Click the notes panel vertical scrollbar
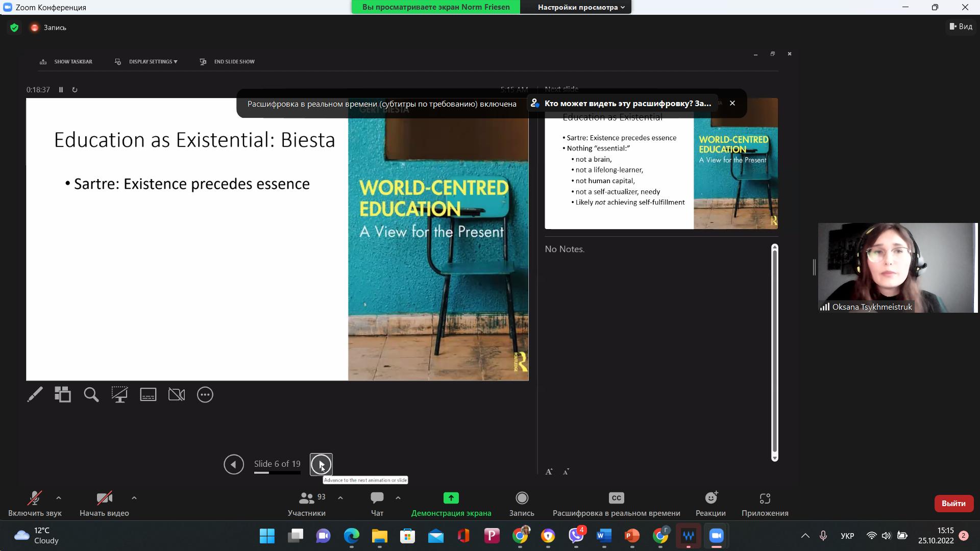 774,352
